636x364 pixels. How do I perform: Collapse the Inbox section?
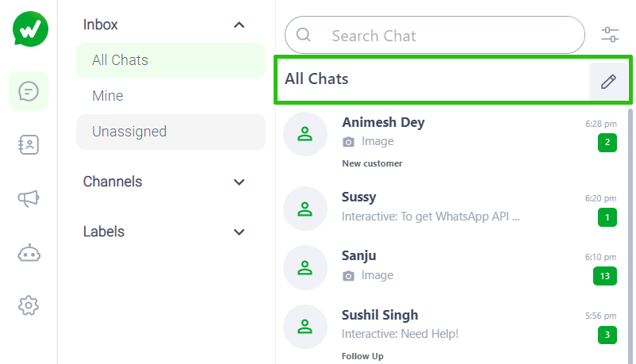(239, 25)
